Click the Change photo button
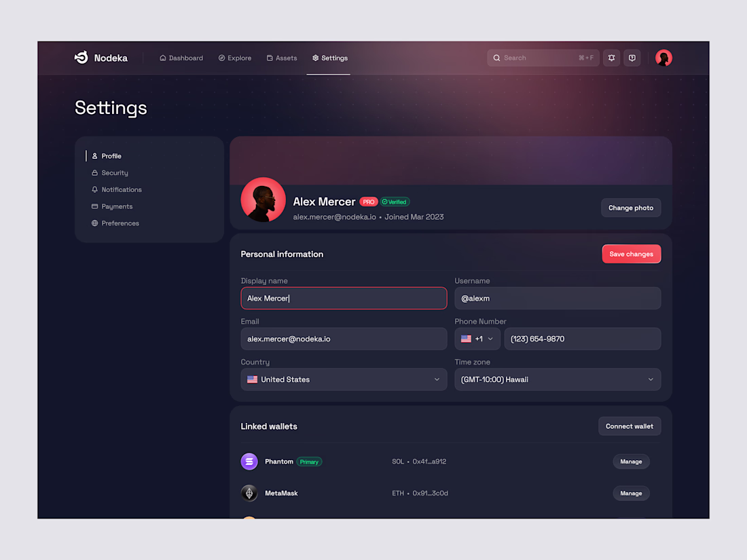The image size is (747, 560). (x=631, y=208)
